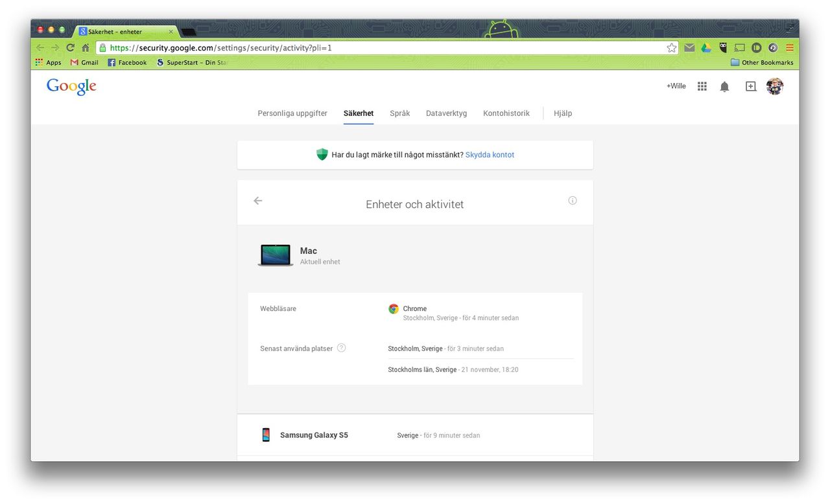Click the Senast använda platser label
The height and width of the screenshot is (504, 830).
296,349
